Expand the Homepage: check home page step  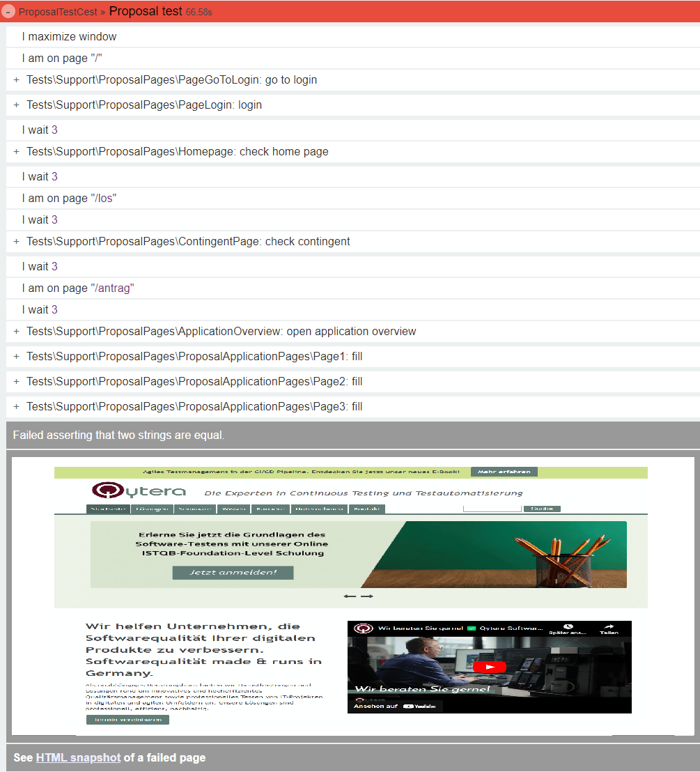[15, 151]
